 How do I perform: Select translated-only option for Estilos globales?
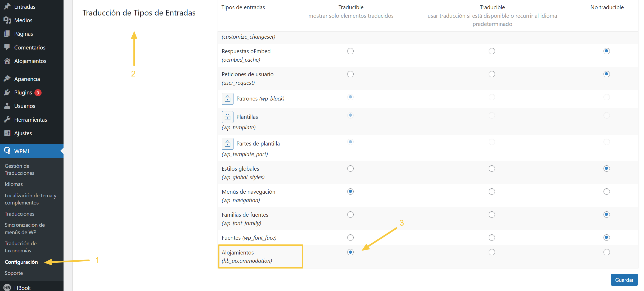point(350,169)
